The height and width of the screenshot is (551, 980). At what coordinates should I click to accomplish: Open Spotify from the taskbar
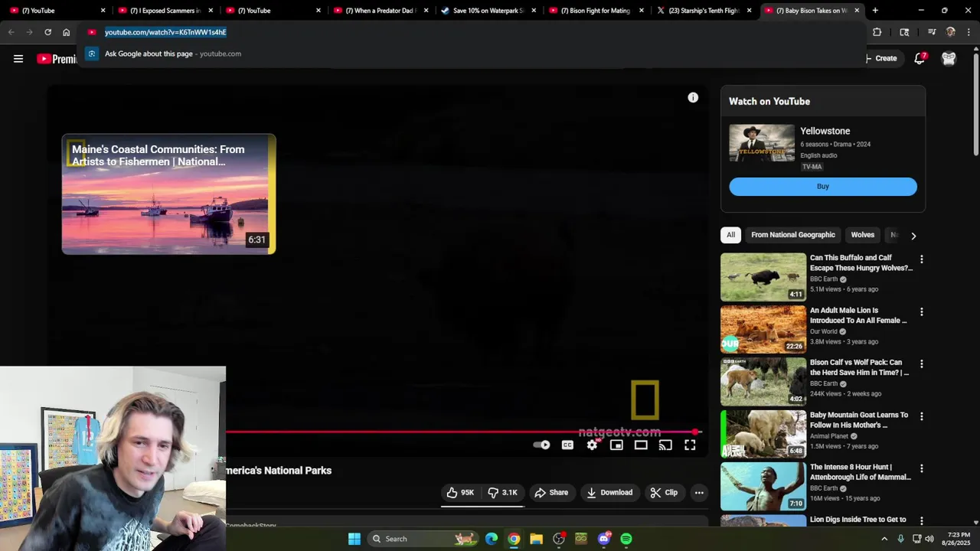point(626,539)
